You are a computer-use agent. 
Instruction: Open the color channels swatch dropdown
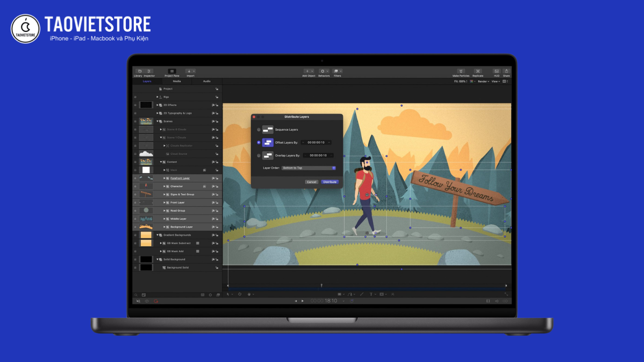point(472,82)
